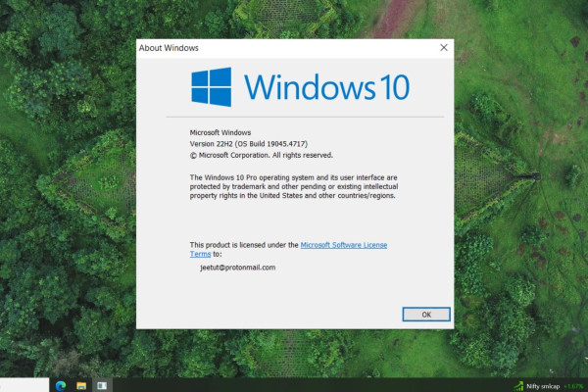Image resolution: width=588 pixels, height=392 pixels.
Task: Click the Windows logo in the dialog
Action: 211,87
